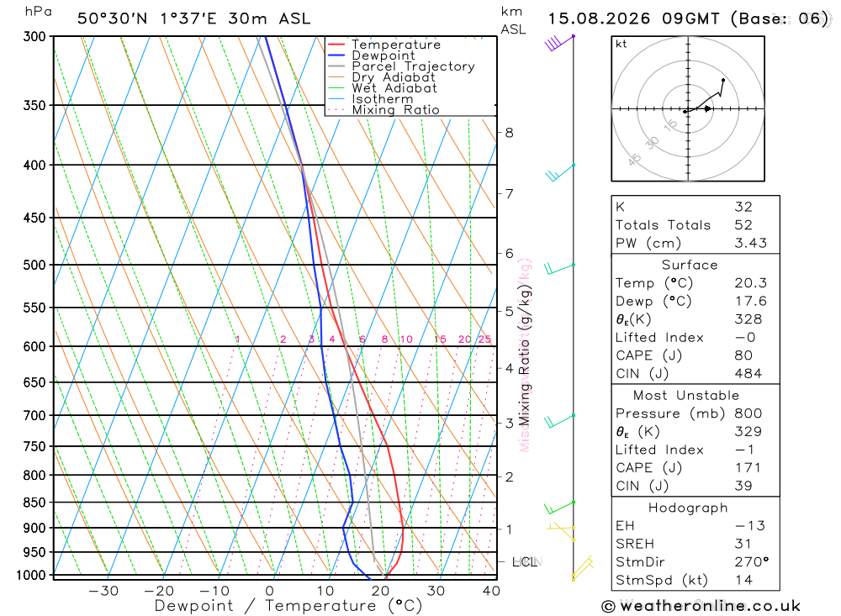The width and height of the screenshot is (841, 616).
Task: Click the green wind barb at 850 hPa
Action: tap(559, 508)
